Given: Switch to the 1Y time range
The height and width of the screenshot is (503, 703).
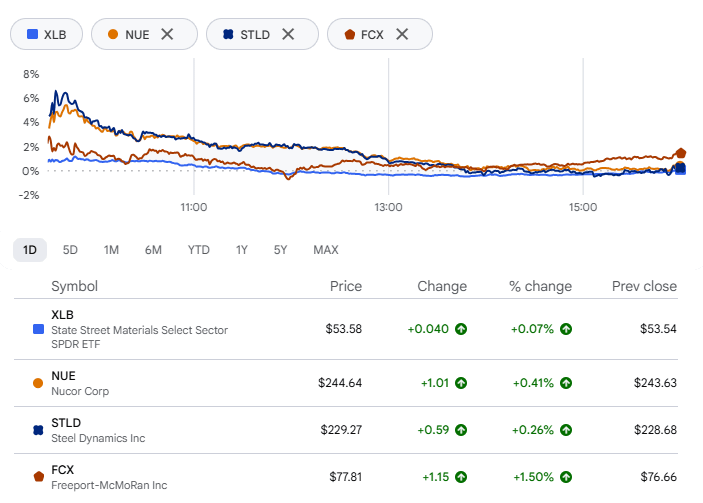Looking at the screenshot, I should 242,250.
